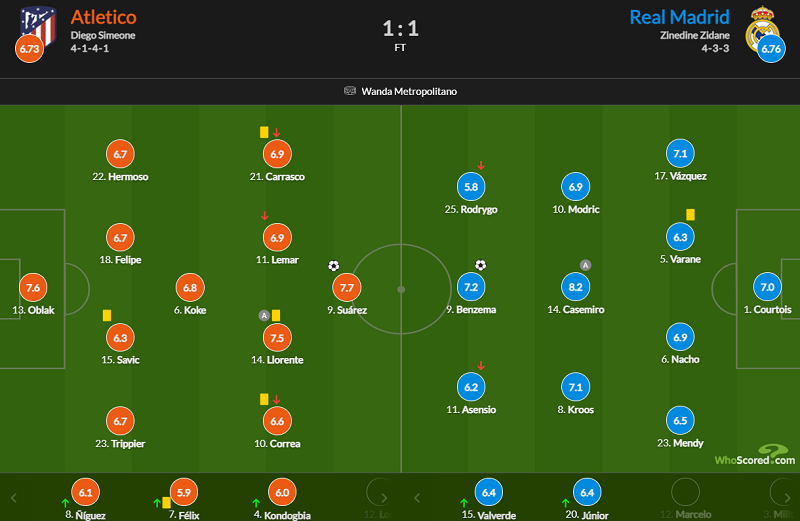Click the Real Madrid club crest icon
The image size is (800, 521).
point(762,28)
